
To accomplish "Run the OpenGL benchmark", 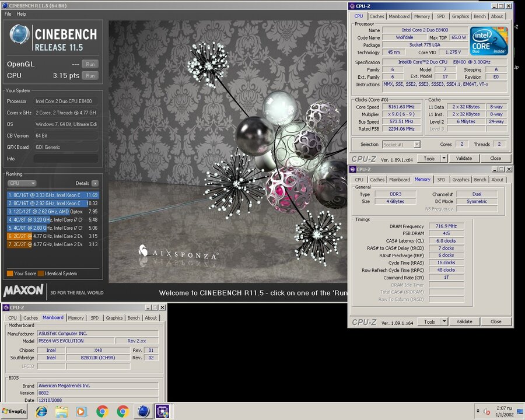I will 90,64.
